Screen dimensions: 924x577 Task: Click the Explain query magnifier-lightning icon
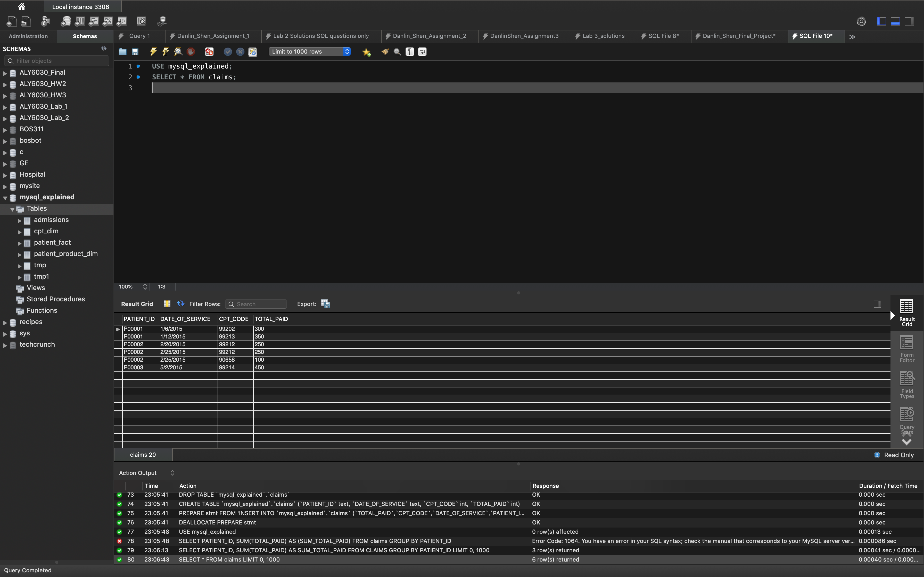tap(178, 52)
